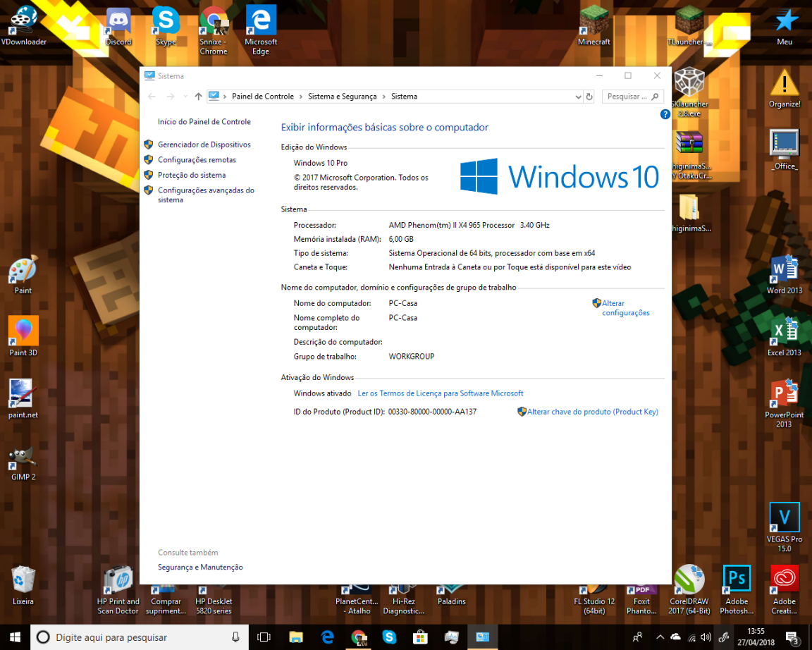Open Skype from the taskbar
The width and height of the screenshot is (812, 650).
[389, 637]
